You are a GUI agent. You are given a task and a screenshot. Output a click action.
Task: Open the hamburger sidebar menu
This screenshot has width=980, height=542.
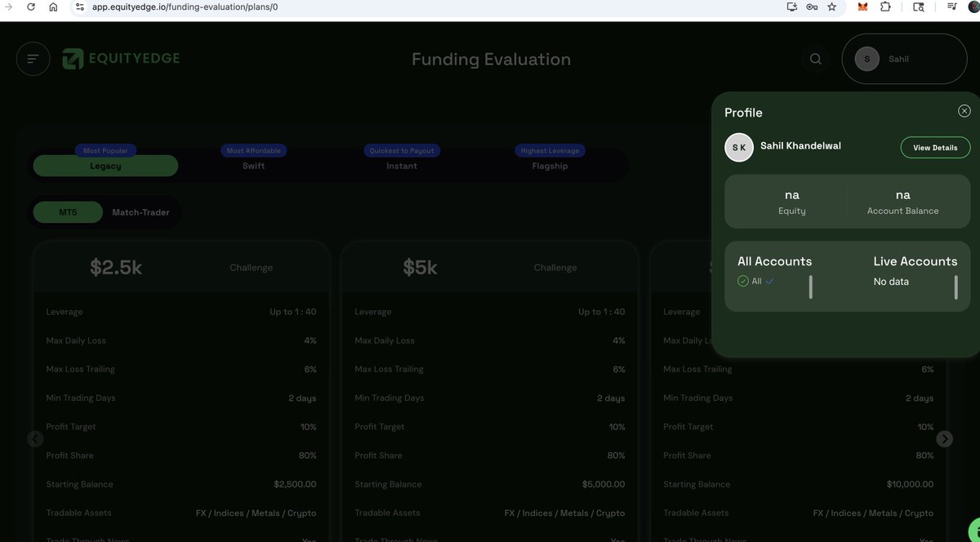[x=33, y=59]
